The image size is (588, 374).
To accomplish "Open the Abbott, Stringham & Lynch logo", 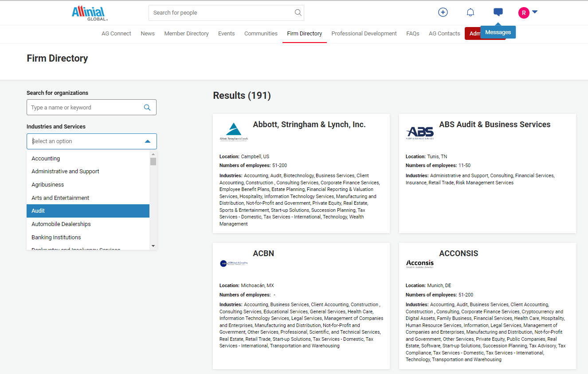I will 234,132.
